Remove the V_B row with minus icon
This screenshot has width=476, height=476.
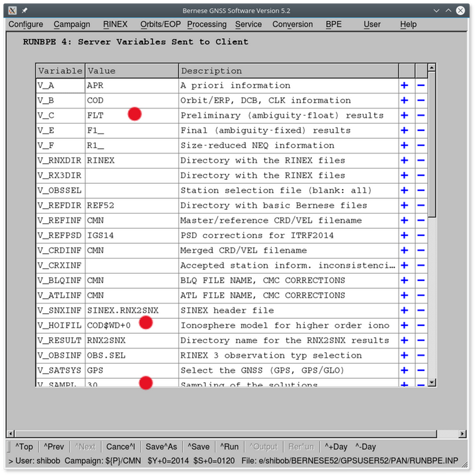pos(420,100)
